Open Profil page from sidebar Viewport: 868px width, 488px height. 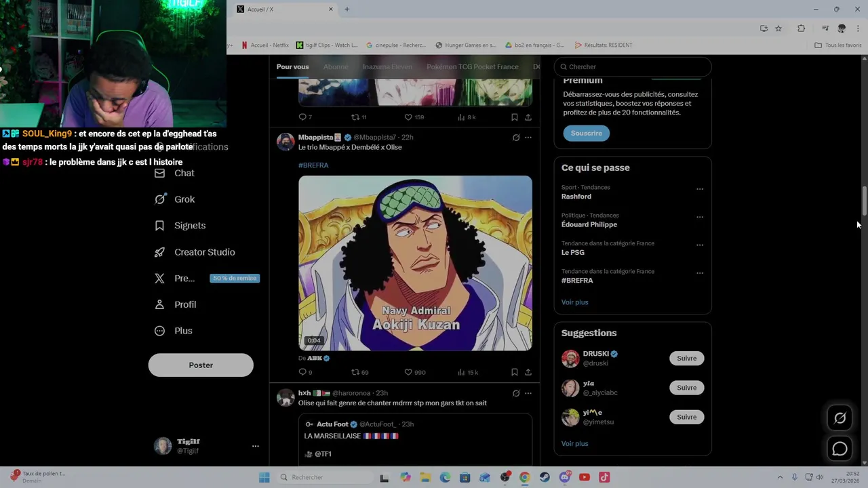point(175,304)
